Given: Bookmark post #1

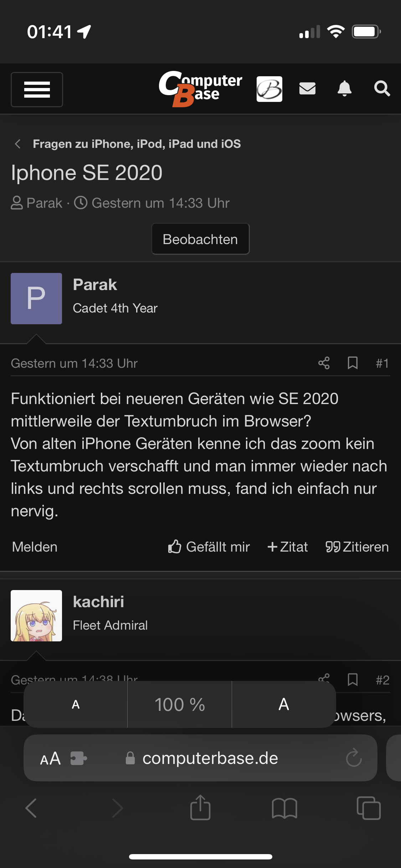Looking at the screenshot, I should tap(353, 363).
